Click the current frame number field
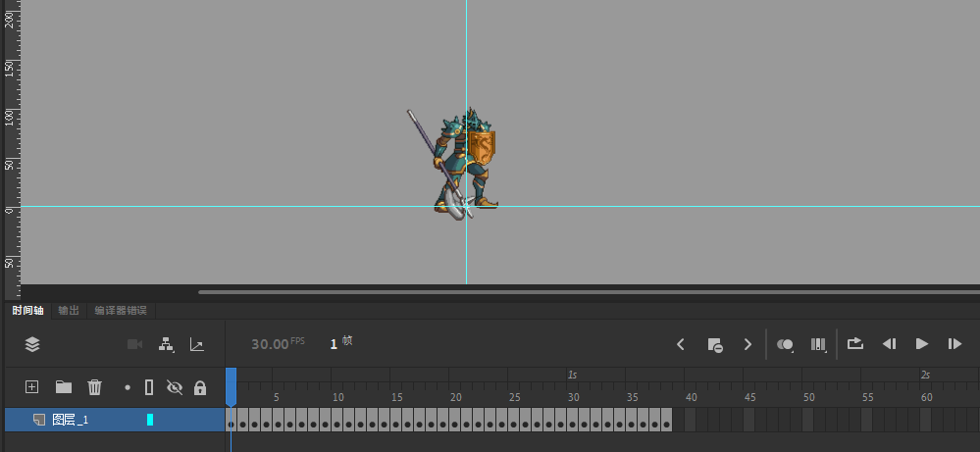980x452 pixels. (x=334, y=343)
